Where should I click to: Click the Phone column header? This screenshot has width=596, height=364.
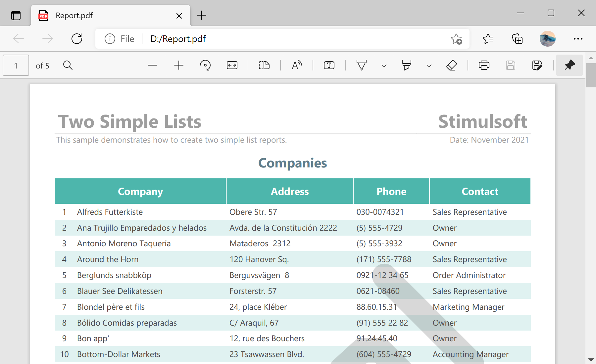(391, 191)
